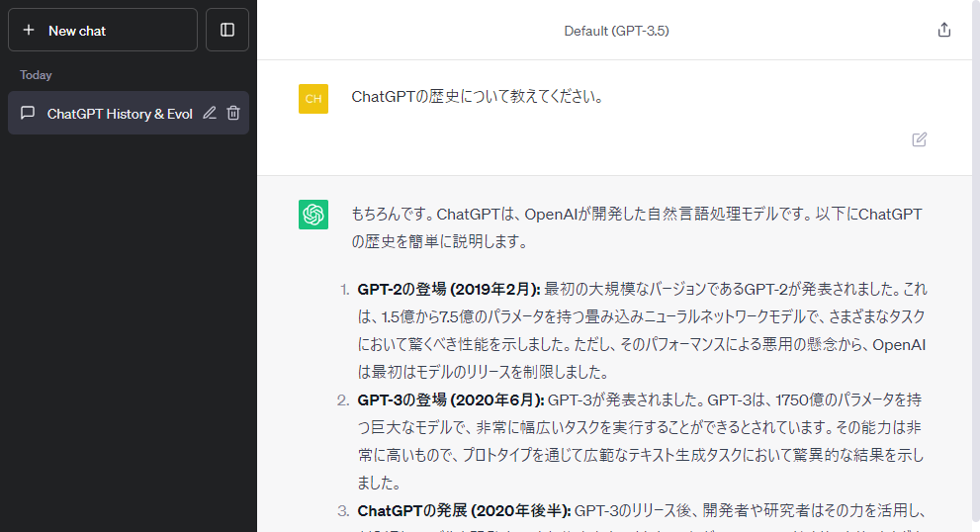Edit the user message with the edit icon
This screenshot has height=532, width=980.
click(920, 139)
